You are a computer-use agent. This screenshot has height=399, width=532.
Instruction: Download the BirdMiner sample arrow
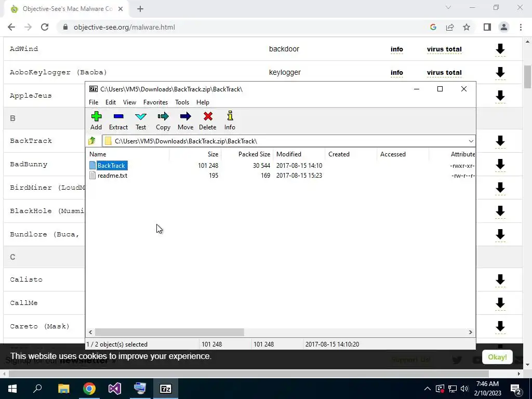[x=500, y=188]
